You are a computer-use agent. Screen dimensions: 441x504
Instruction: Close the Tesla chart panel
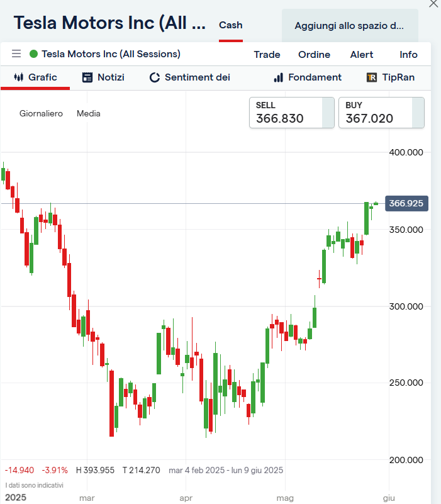coord(433,4)
